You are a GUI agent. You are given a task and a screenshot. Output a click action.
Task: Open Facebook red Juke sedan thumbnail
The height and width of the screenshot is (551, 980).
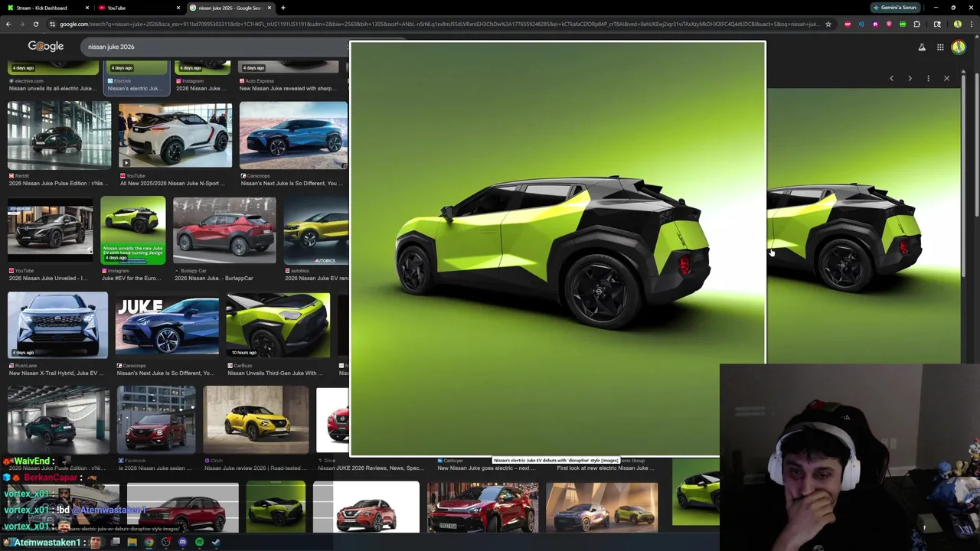pyautogui.click(x=156, y=419)
